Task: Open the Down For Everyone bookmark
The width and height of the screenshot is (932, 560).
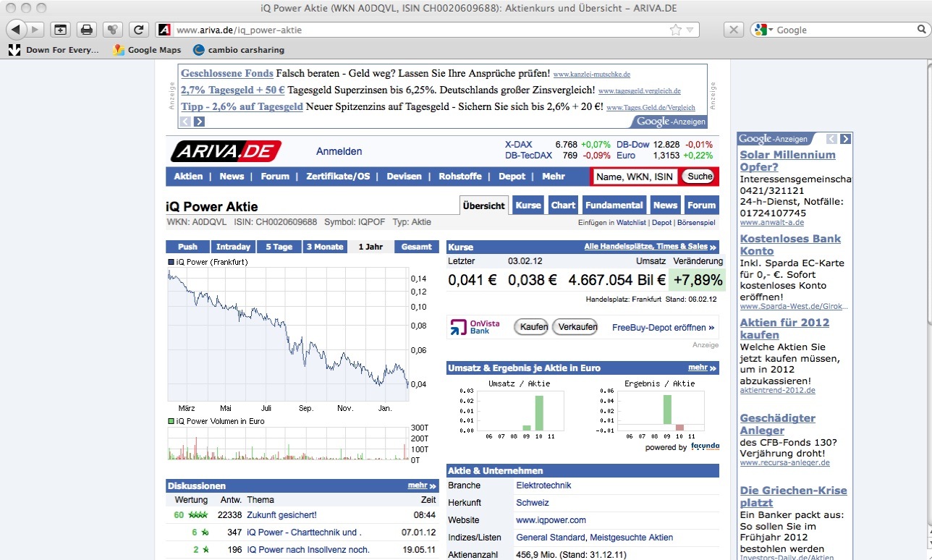Action: point(54,50)
